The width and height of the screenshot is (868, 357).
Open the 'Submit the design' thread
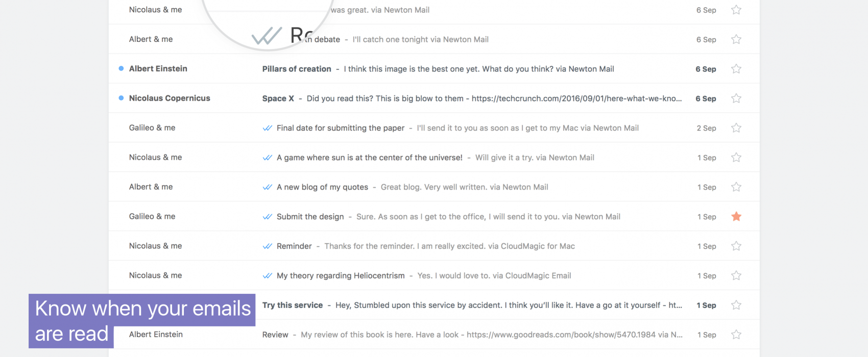(310, 217)
